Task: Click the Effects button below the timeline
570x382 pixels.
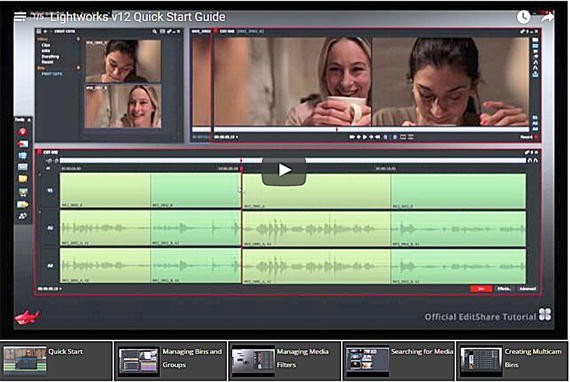Action: pyautogui.click(x=503, y=289)
